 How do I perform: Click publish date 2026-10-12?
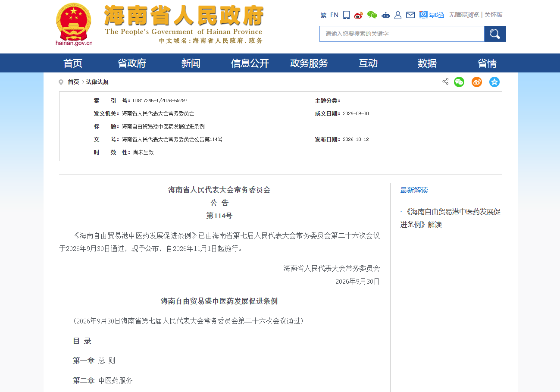point(356,139)
